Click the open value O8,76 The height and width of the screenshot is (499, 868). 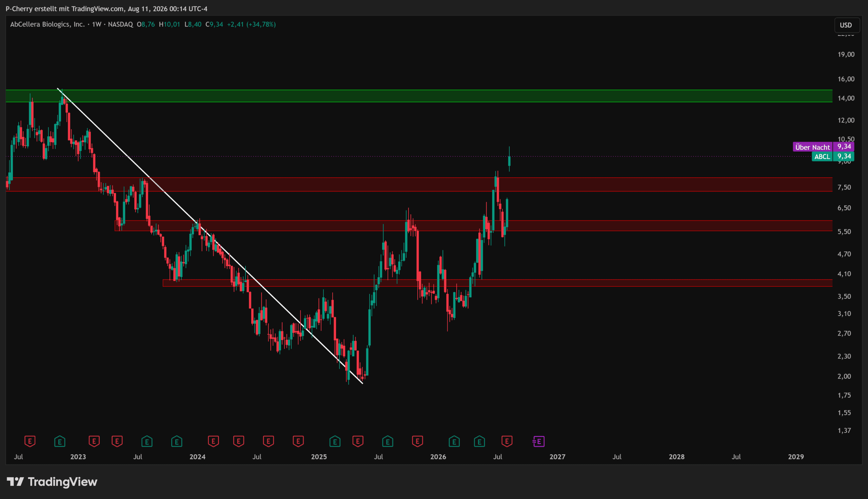(146, 24)
